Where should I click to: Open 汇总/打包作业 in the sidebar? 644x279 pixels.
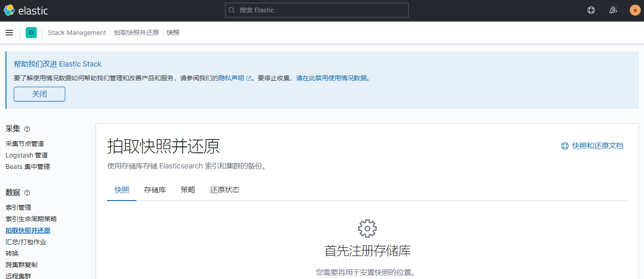pos(26,242)
